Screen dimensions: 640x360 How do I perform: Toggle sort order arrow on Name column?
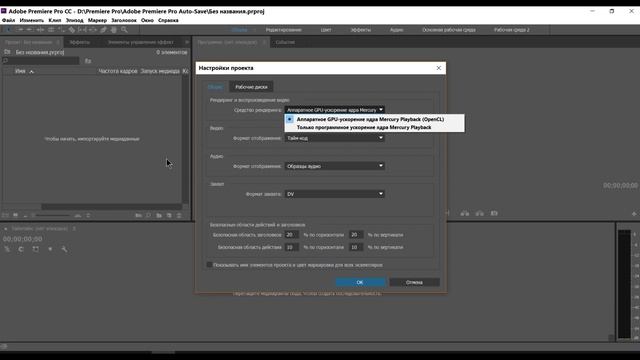(31, 71)
